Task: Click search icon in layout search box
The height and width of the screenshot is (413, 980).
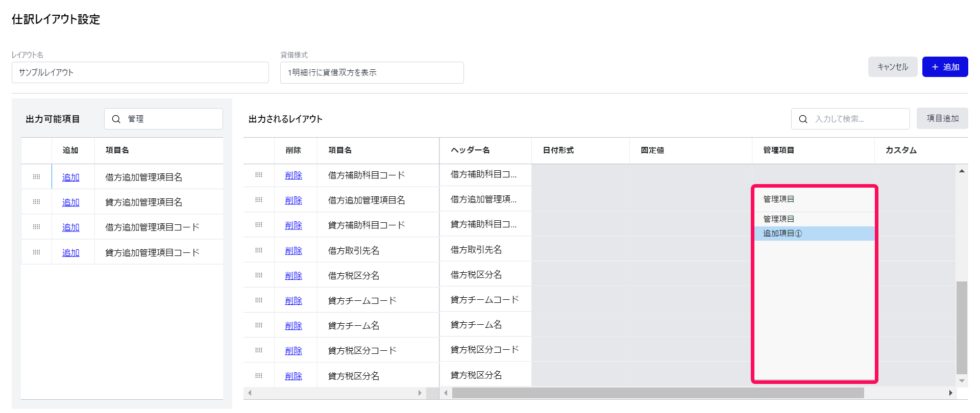Action: click(x=803, y=119)
